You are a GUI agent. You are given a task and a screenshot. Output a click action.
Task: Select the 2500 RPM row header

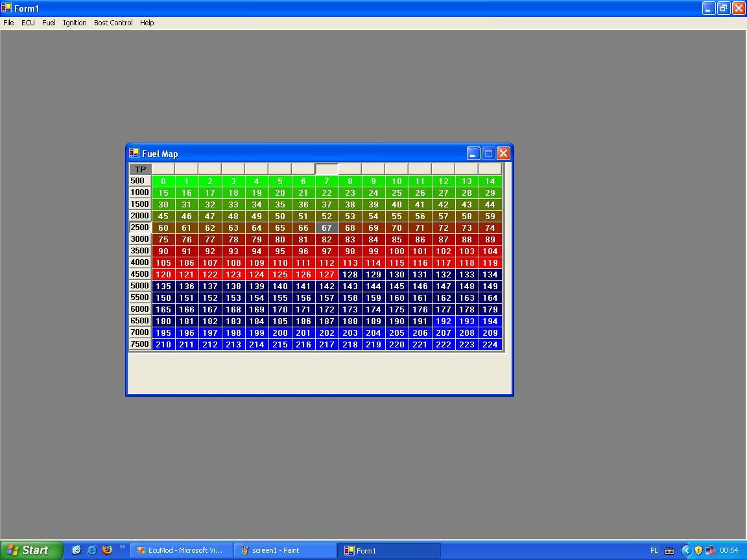(x=139, y=227)
